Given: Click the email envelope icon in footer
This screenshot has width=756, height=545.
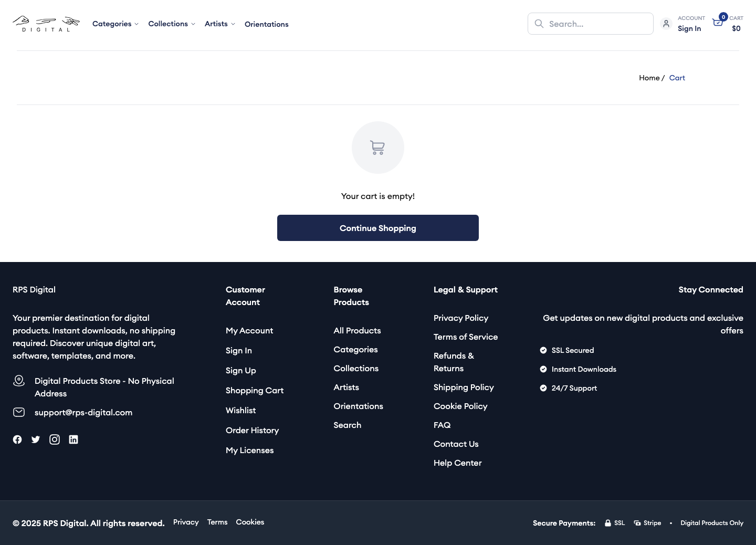Looking at the screenshot, I should [19, 412].
